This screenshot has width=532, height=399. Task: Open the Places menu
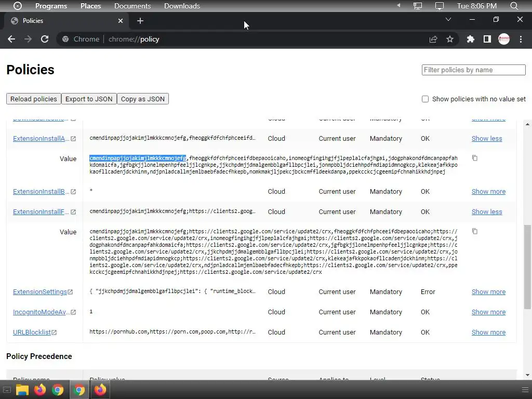(x=90, y=6)
